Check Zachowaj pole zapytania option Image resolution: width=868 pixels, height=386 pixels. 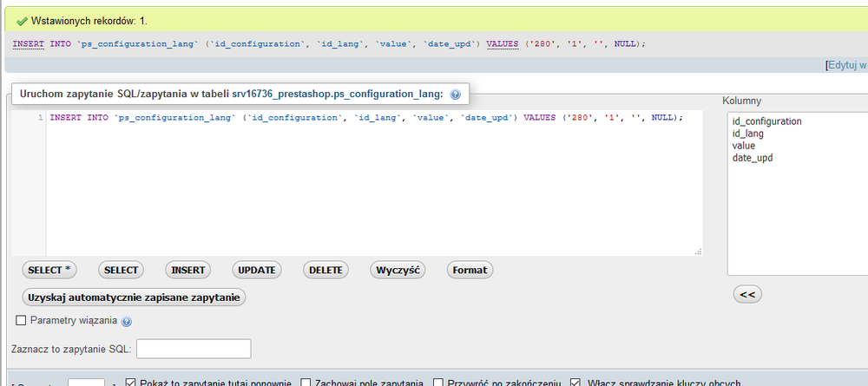click(x=306, y=383)
